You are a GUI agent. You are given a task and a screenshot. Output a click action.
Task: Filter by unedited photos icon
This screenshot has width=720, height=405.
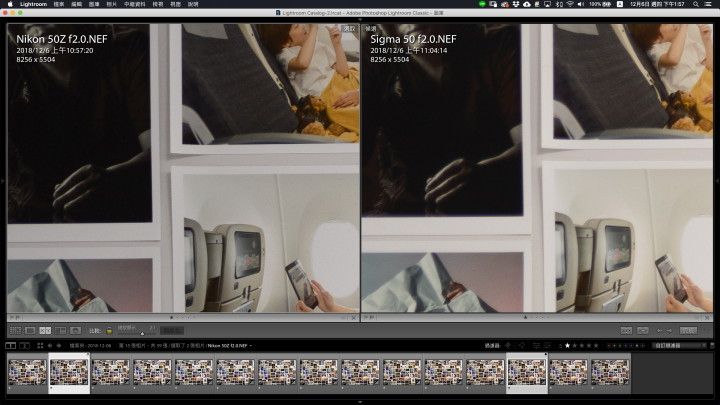(x=547, y=345)
